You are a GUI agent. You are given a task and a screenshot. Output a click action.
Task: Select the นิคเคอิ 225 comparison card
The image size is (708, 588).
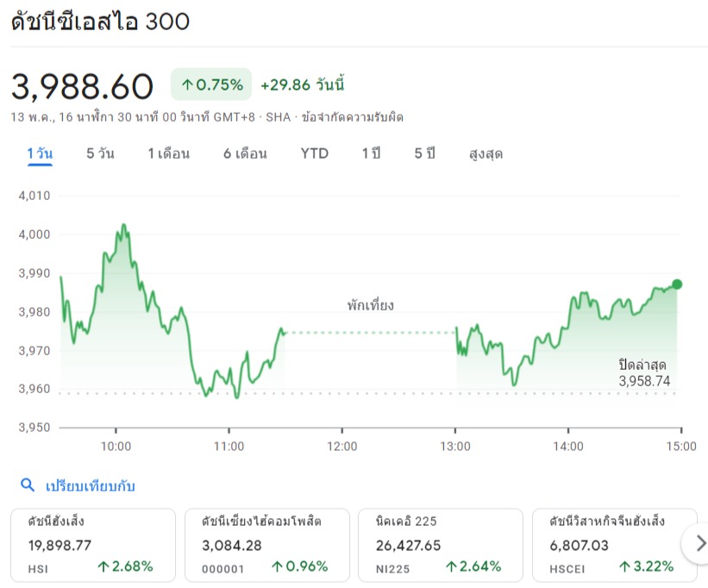(440, 544)
